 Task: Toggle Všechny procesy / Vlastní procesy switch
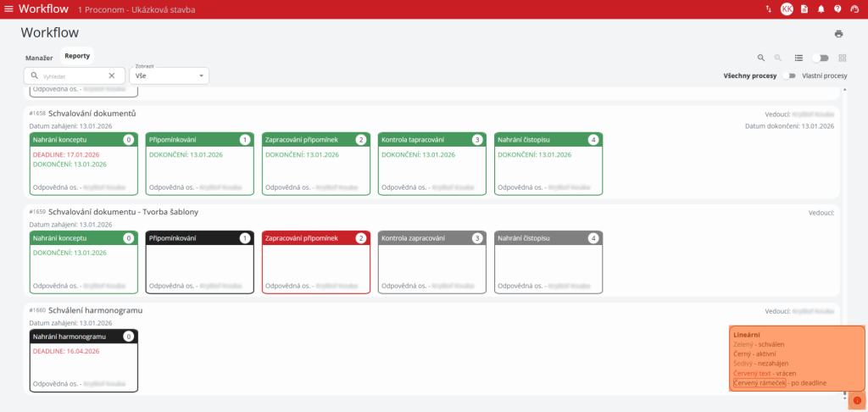coord(790,75)
